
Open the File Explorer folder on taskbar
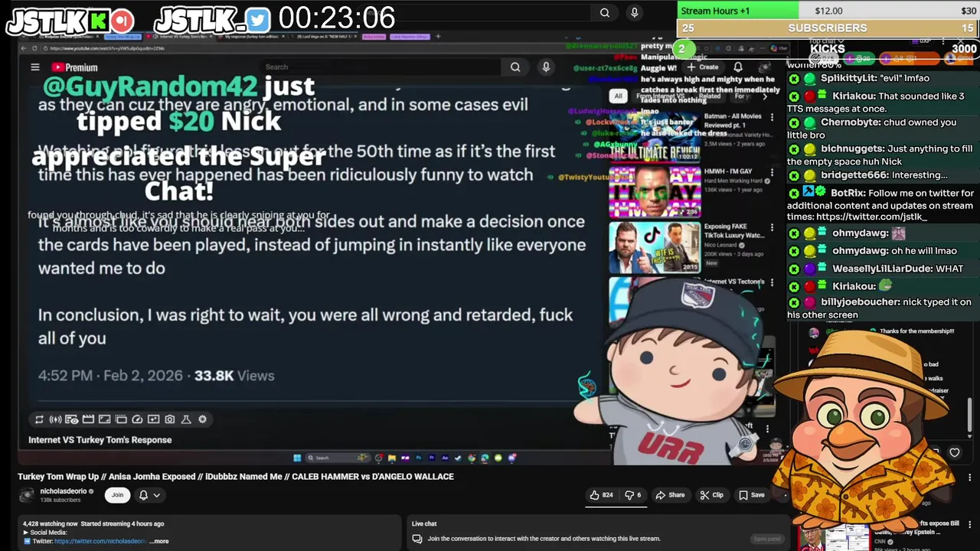[x=392, y=458]
